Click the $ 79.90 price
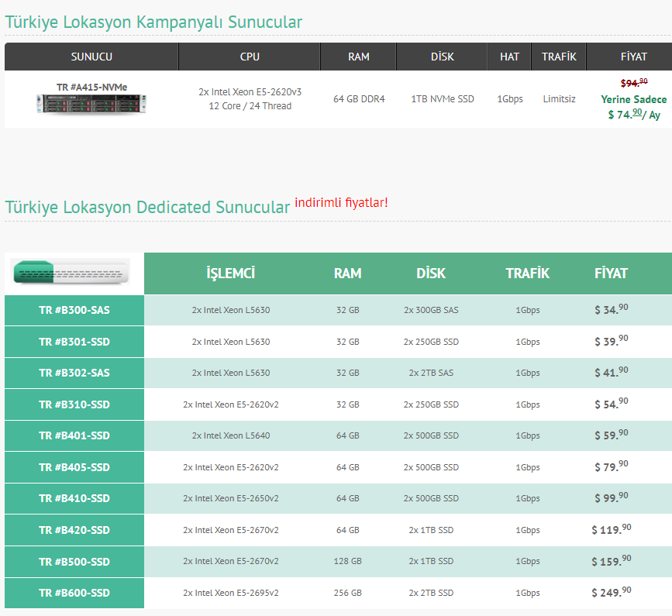This screenshot has height=616, width=672. [x=611, y=466]
